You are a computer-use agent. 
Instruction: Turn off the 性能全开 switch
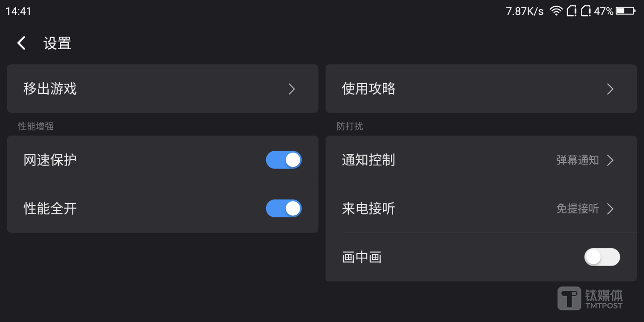tap(284, 208)
